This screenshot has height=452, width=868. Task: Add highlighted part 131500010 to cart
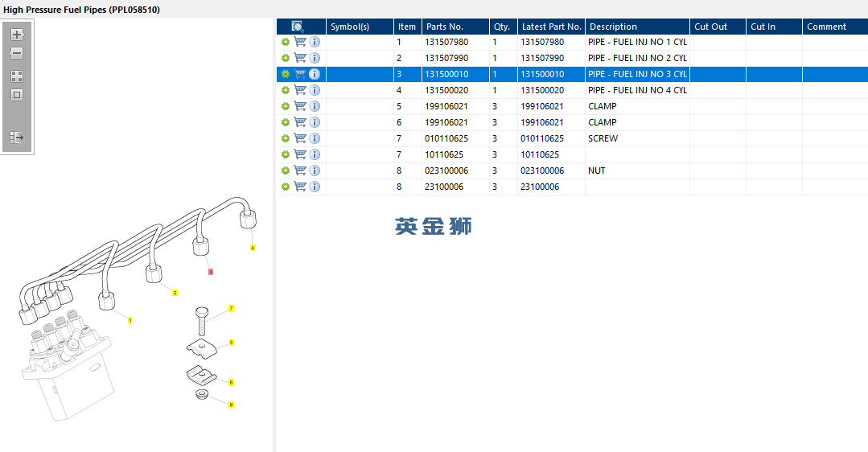click(x=300, y=73)
